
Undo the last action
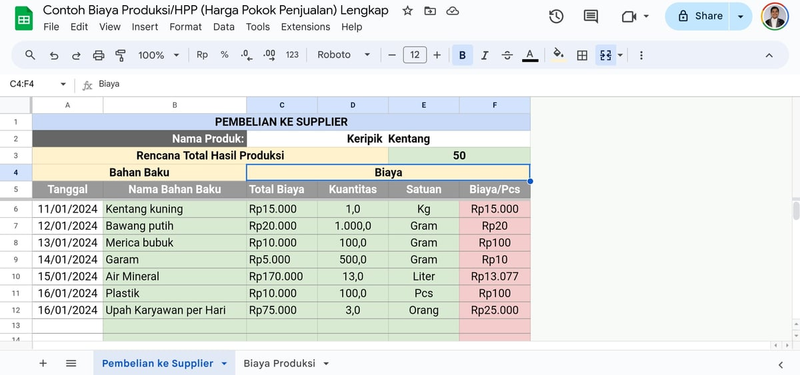[54, 55]
